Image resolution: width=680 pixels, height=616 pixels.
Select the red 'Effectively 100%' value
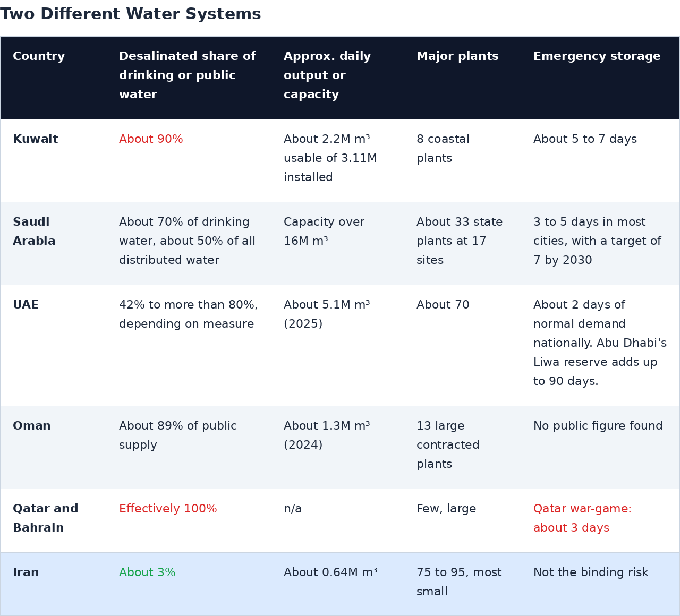pyautogui.click(x=168, y=509)
